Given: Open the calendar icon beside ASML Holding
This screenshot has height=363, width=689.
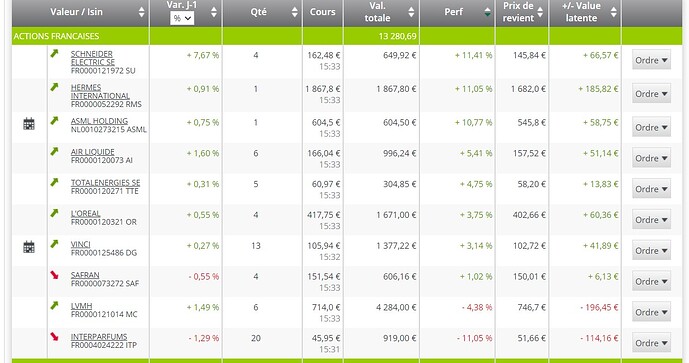Looking at the screenshot, I should click(x=29, y=124).
